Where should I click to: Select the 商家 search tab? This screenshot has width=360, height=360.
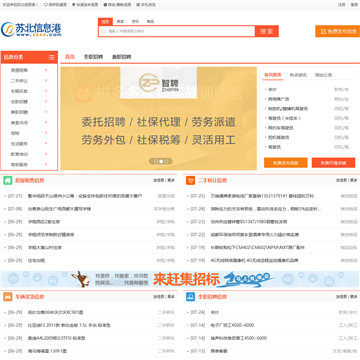(120, 21)
